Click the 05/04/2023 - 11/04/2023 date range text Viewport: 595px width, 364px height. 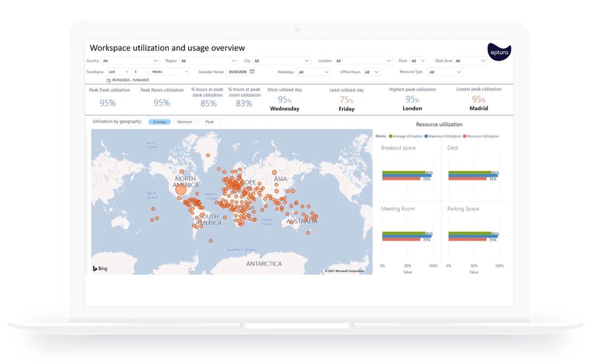(131, 80)
